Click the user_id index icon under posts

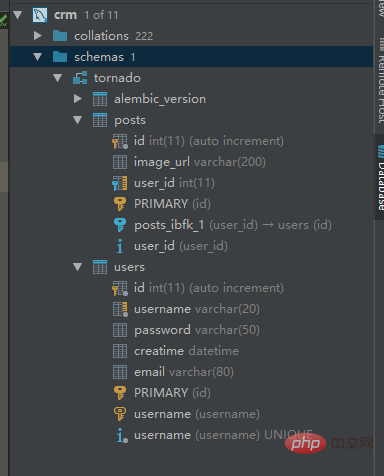pyautogui.click(x=120, y=246)
